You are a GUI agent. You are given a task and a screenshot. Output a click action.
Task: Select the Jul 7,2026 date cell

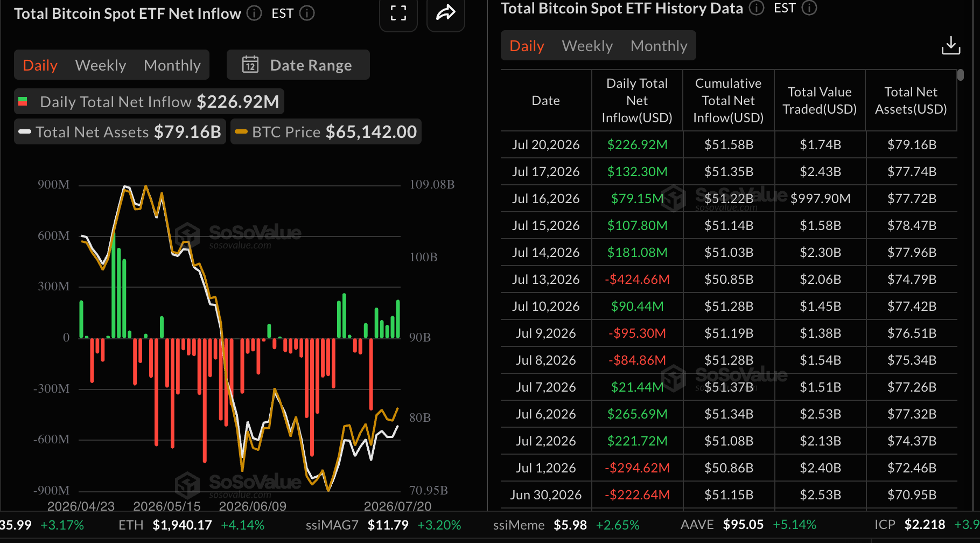click(546, 387)
